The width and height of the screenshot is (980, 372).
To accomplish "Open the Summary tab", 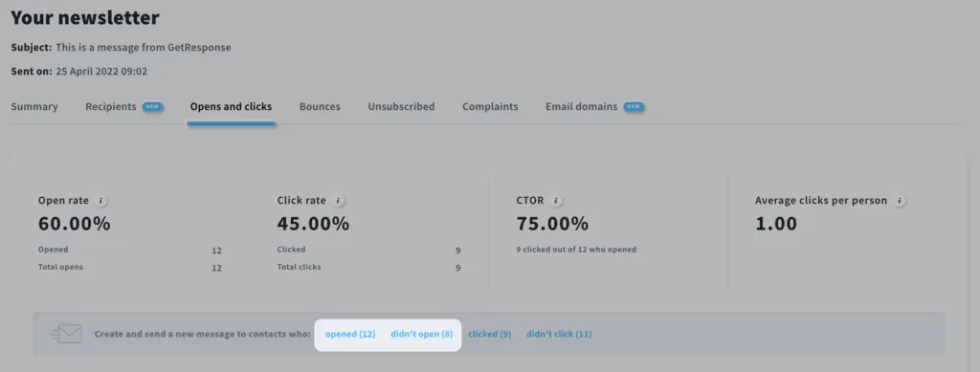I will point(34,107).
